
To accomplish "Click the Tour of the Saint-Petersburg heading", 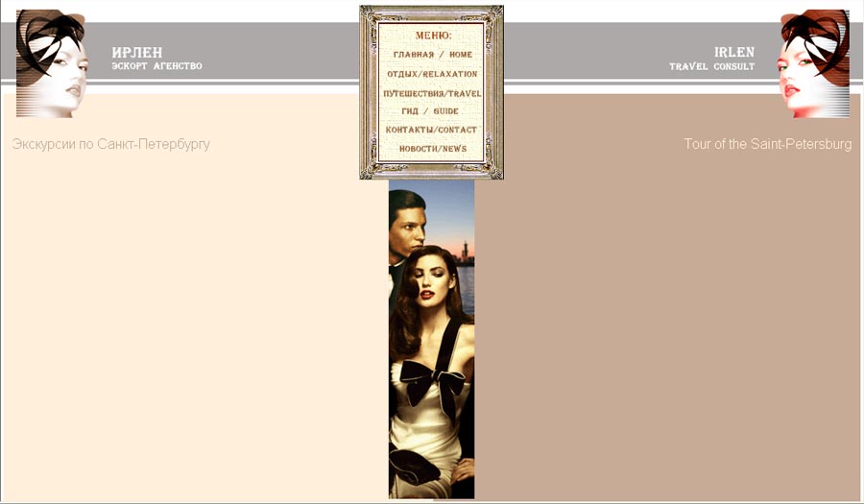I will click(768, 144).
